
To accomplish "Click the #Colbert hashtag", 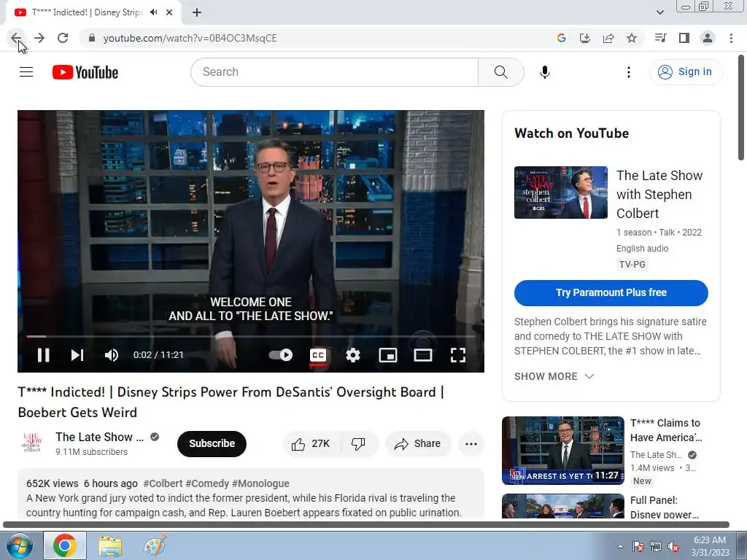I will coord(163,483).
